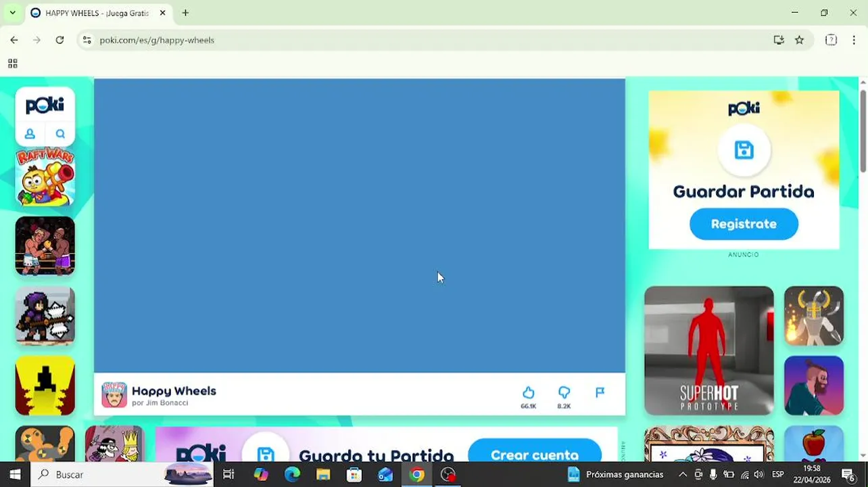Open the Raft Wars game thumbnail
This screenshot has height=487, width=868.
tap(45, 177)
